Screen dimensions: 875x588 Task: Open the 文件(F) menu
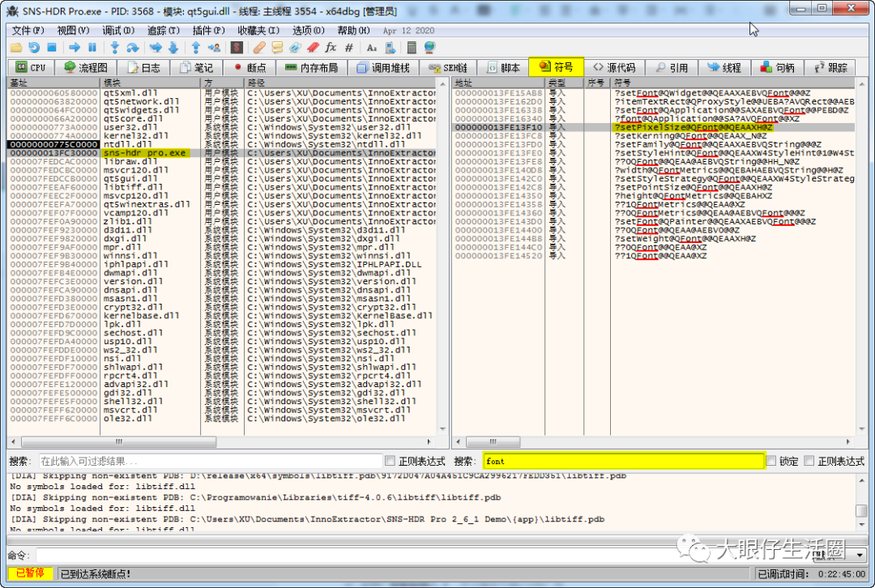pos(28,31)
